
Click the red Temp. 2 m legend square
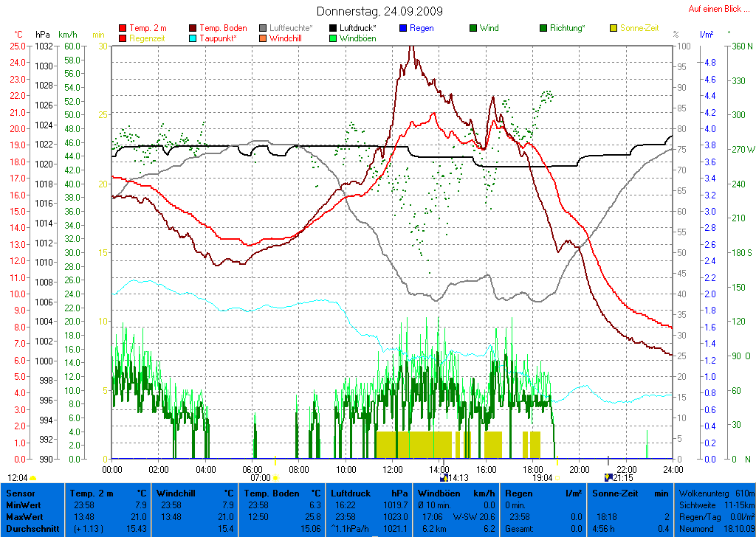[x=123, y=28]
